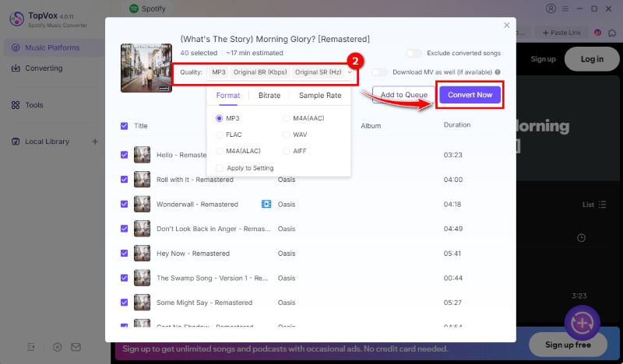The image size is (623, 364).
Task: Select the AIFF format option
Action: (x=295, y=151)
